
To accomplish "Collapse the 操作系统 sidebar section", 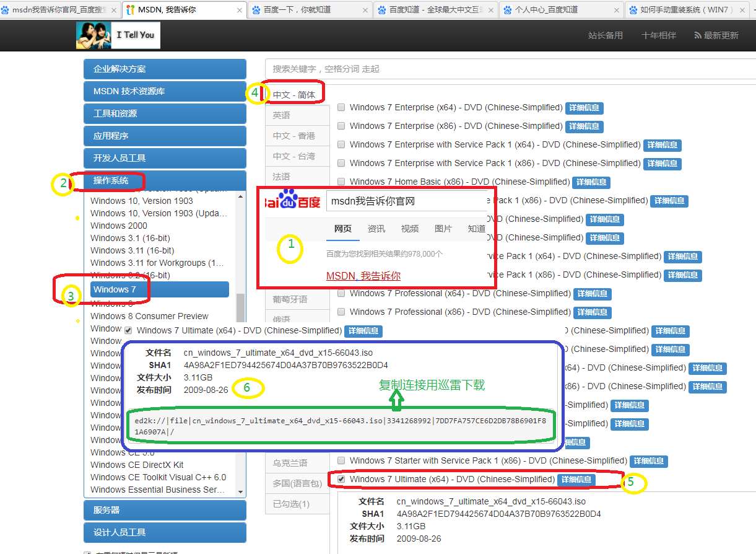I will tap(165, 180).
